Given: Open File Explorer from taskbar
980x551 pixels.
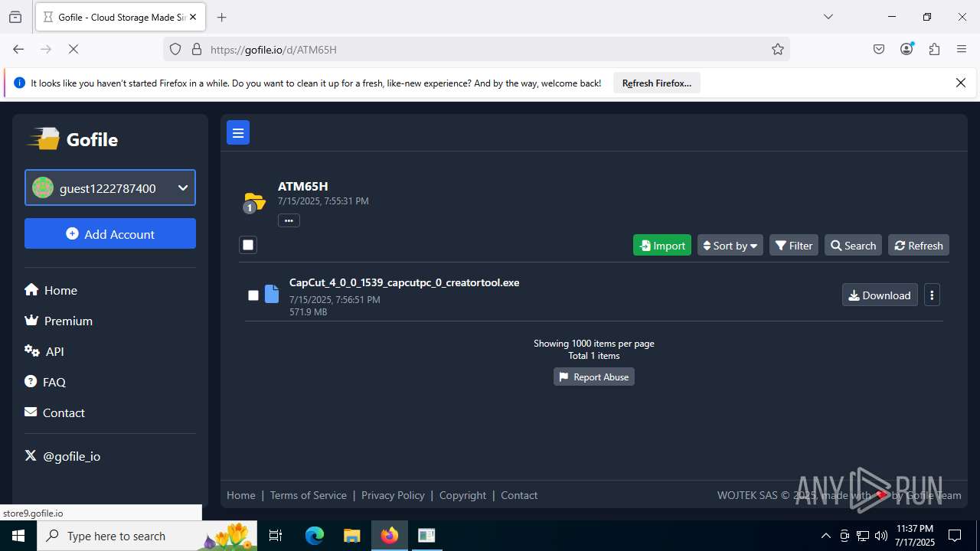Looking at the screenshot, I should click(351, 536).
